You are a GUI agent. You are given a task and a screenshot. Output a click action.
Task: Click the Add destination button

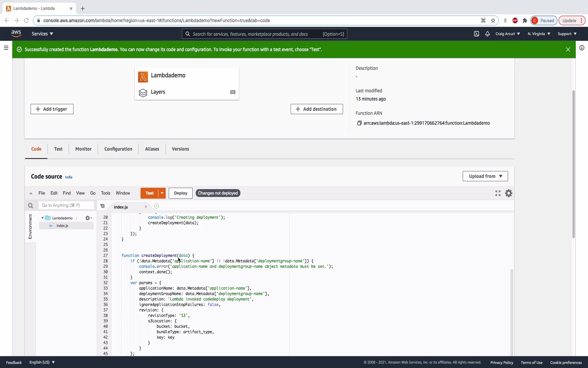[317, 109]
